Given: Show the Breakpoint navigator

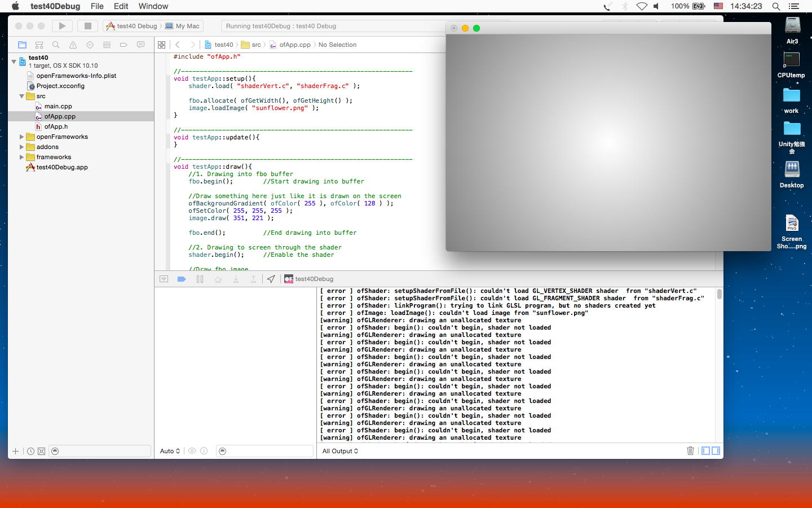Looking at the screenshot, I should pos(123,45).
